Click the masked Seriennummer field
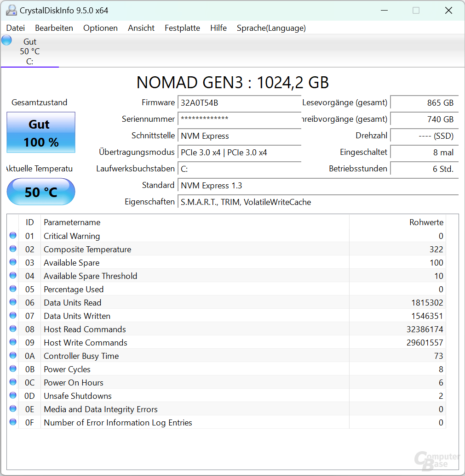 point(239,119)
